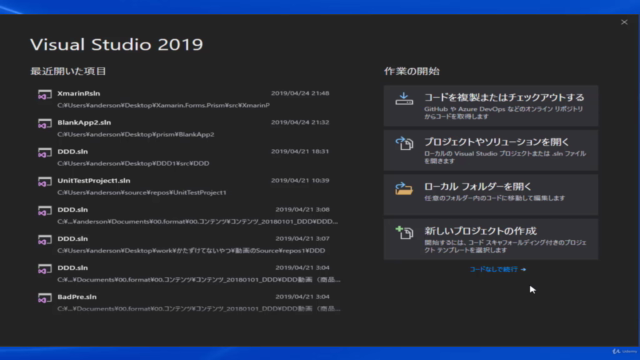Image resolution: width=640 pixels, height=360 pixels.
Task: Click the timestamp 2019/04/24 21:48
Action: click(x=300, y=93)
